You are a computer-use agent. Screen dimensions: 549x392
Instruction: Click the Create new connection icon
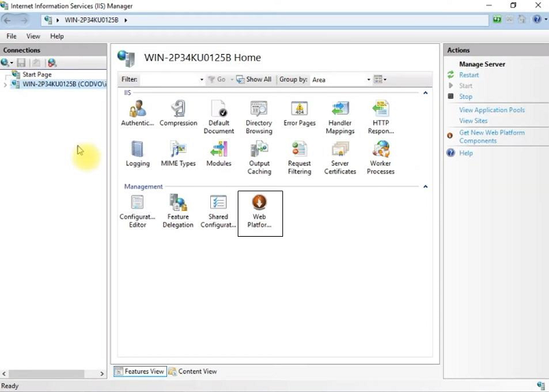coord(6,63)
